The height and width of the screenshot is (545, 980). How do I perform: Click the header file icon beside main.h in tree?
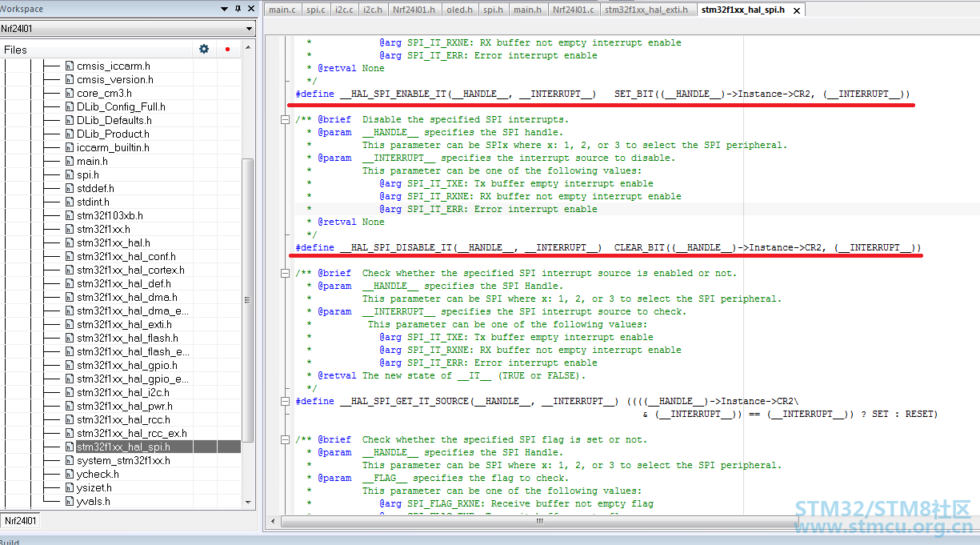click(70, 161)
